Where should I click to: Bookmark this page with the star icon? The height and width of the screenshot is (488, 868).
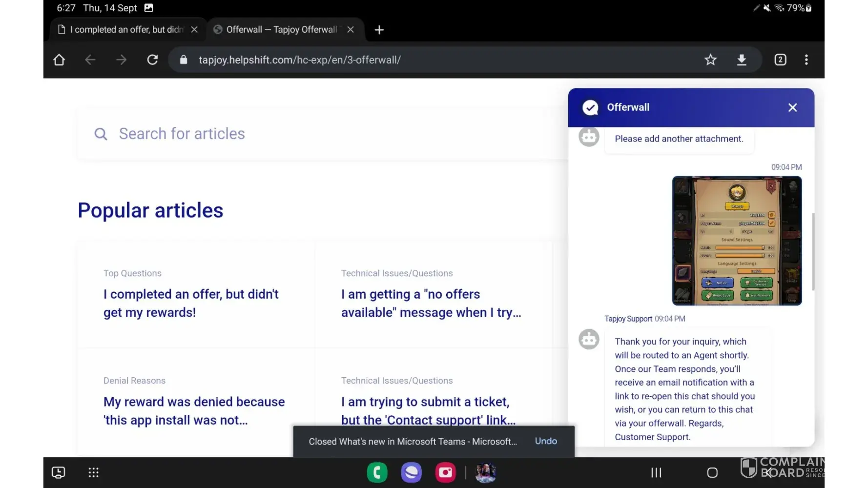coord(710,60)
